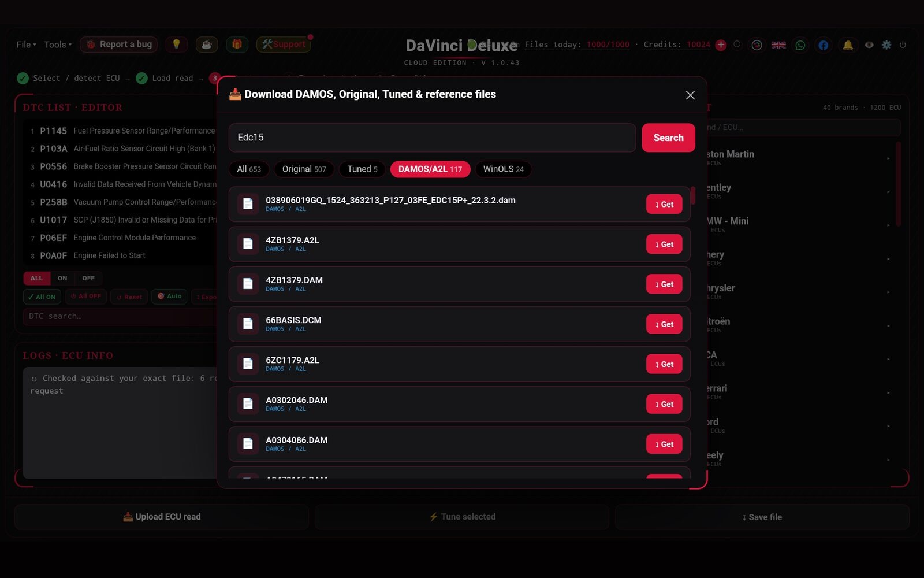Click the power logout icon
Viewport: 924px width, 578px height.
click(903, 45)
